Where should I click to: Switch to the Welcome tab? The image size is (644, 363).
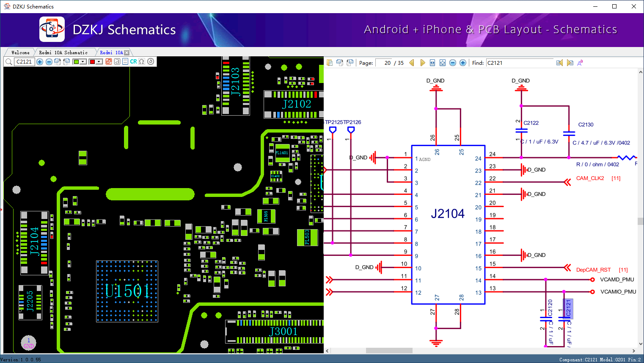point(20,53)
